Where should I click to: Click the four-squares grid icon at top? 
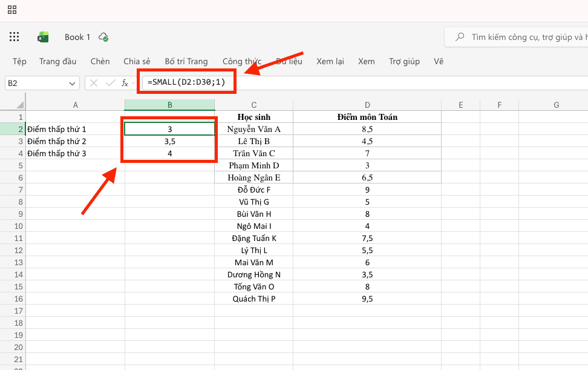coord(12,10)
